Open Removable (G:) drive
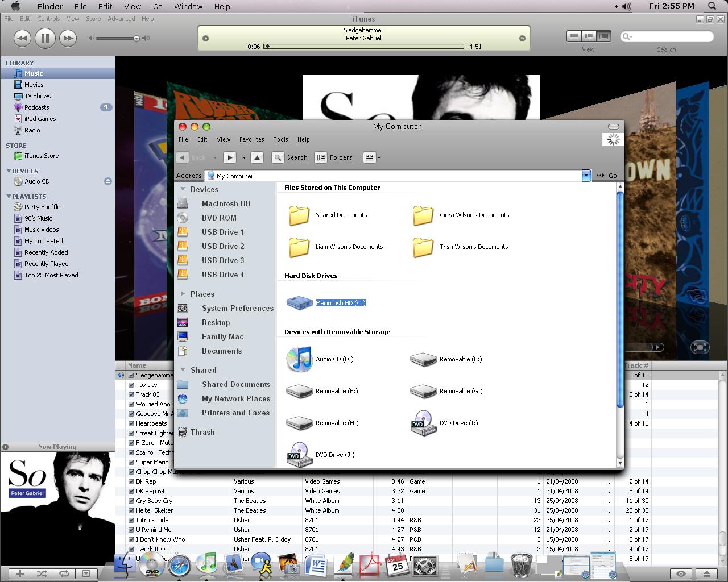This screenshot has height=582, width=728. [x=423, y=391]
